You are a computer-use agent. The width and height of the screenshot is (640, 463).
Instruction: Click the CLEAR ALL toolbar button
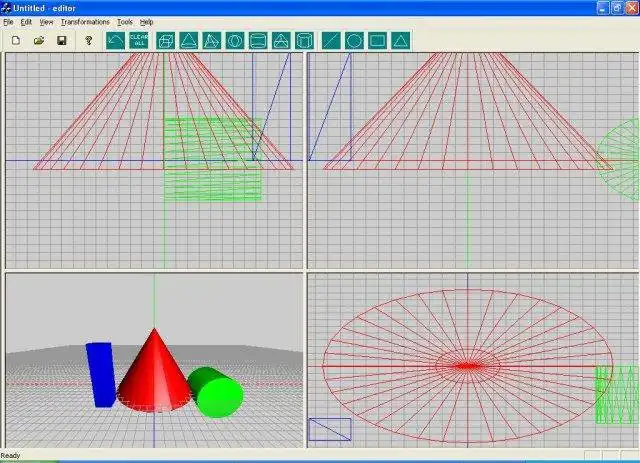point(139,41)
